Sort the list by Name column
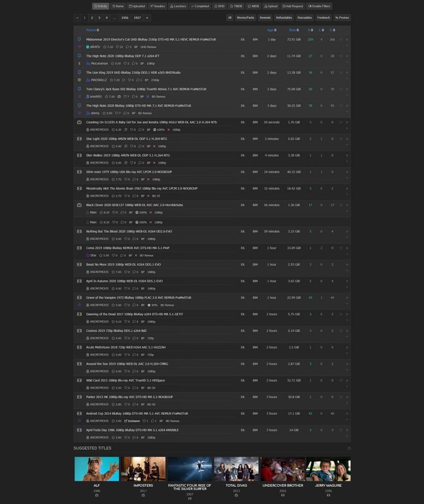 91,30
